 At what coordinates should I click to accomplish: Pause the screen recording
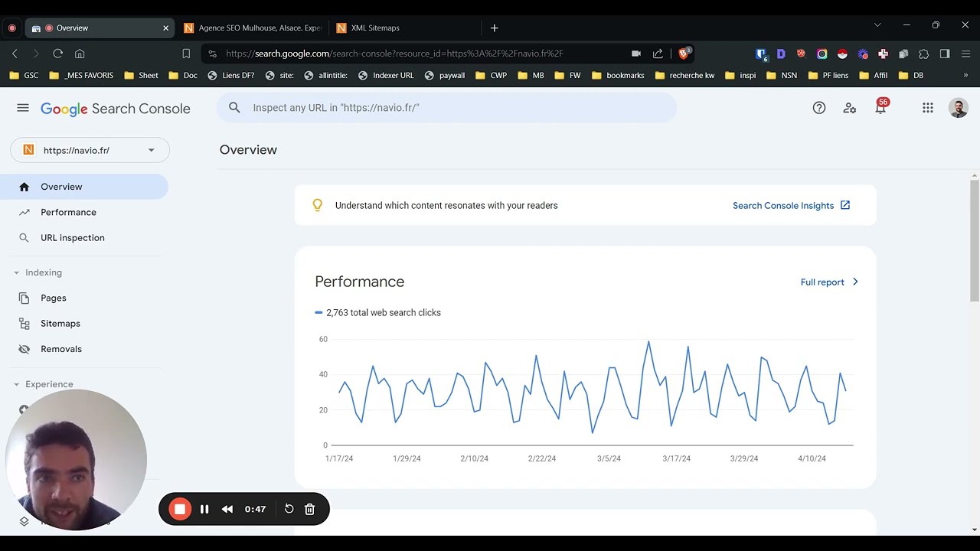coord(204,509)
